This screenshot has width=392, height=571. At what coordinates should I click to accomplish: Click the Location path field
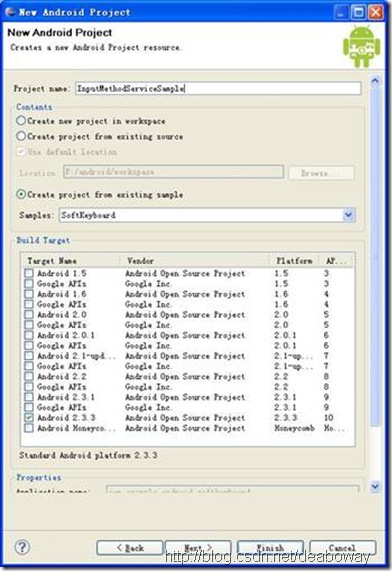pyautogui.click(x=173, y=172)
